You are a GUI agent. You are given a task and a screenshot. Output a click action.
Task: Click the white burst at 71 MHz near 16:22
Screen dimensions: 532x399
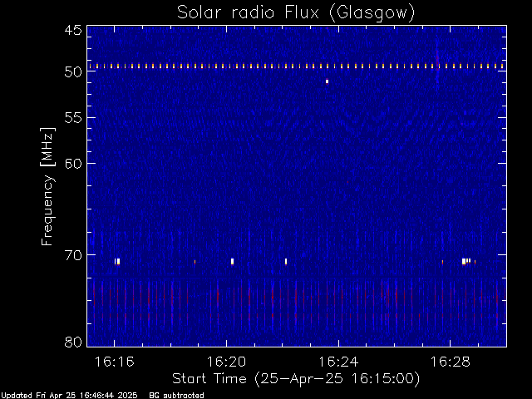click(x=286, y=261)
